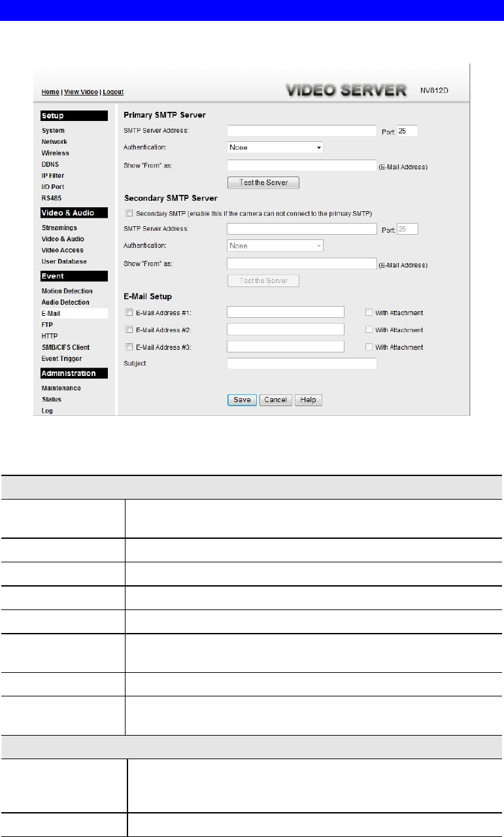The height and width of the screenshot is (837, 504).
Task: Open Log page
Action: point(46,411)
